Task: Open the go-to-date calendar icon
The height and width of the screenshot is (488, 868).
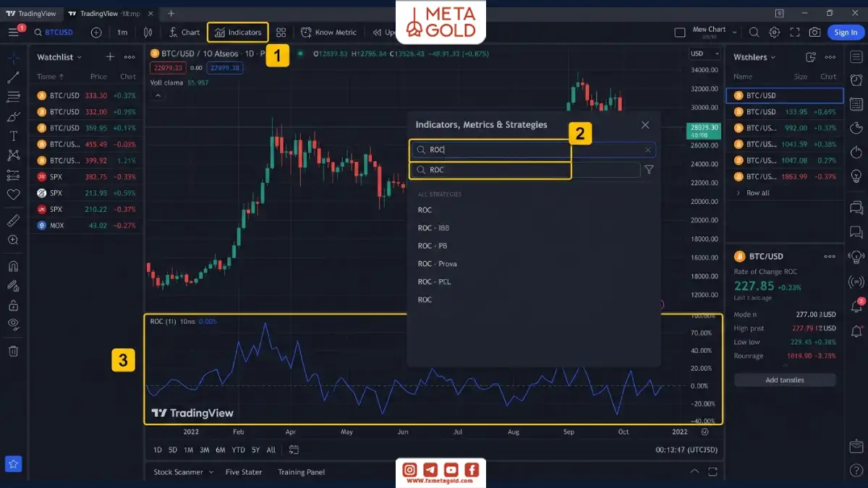Action: (294, 450)
